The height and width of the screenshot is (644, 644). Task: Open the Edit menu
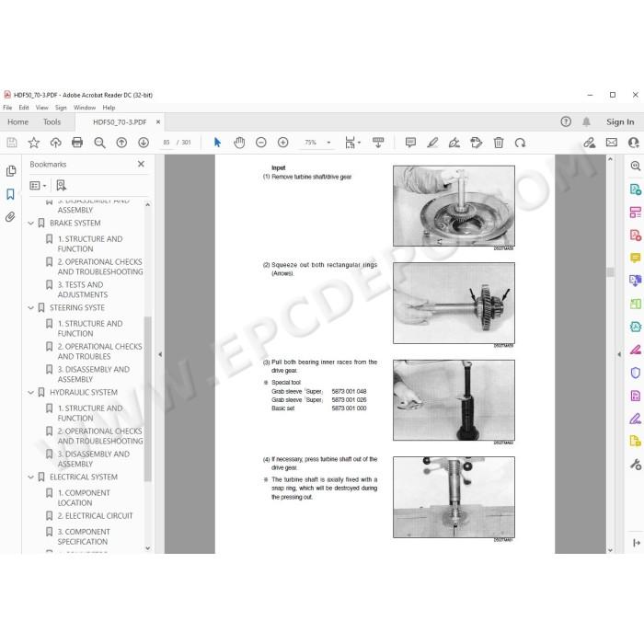[x=24, y=108]
